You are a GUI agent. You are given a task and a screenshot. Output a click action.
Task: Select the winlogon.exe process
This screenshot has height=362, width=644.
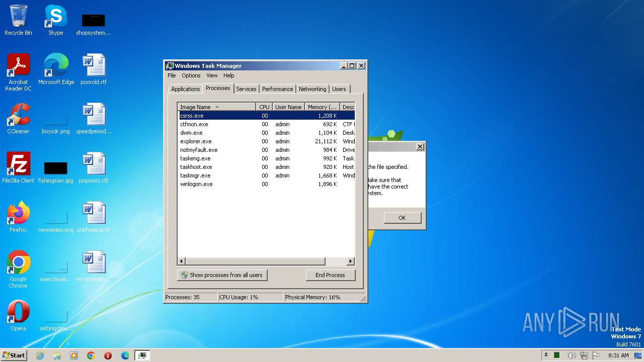click(x=266, y=184)
